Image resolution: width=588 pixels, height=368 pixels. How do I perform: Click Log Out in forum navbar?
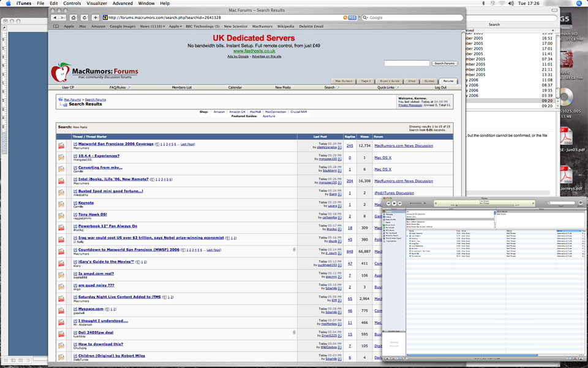pos(440,88)
